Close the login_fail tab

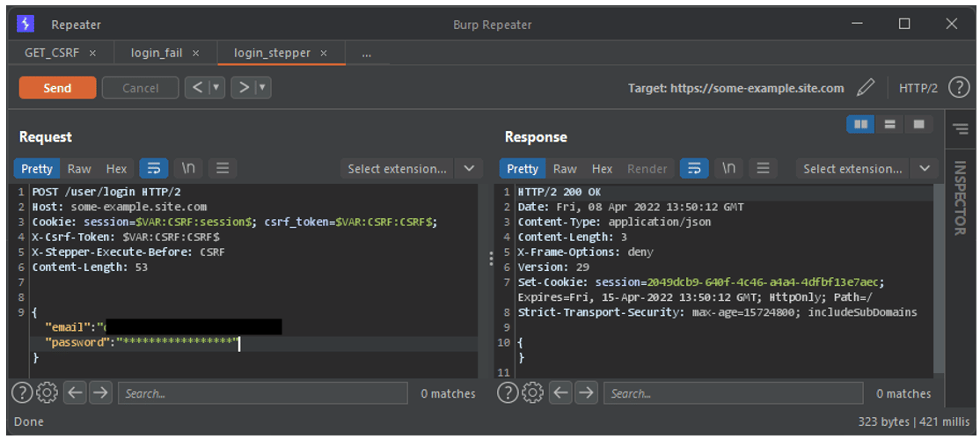196,53
